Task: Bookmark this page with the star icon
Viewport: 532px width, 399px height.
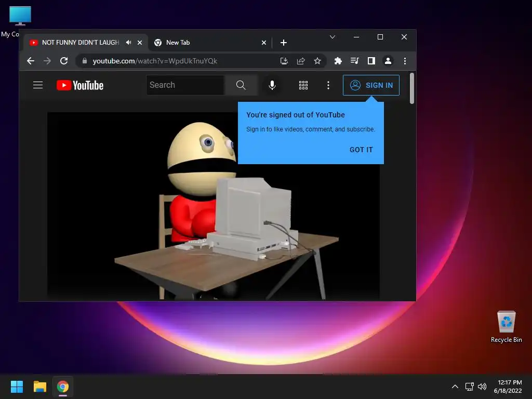Action: pyautogui.click(x=317, y=61)
